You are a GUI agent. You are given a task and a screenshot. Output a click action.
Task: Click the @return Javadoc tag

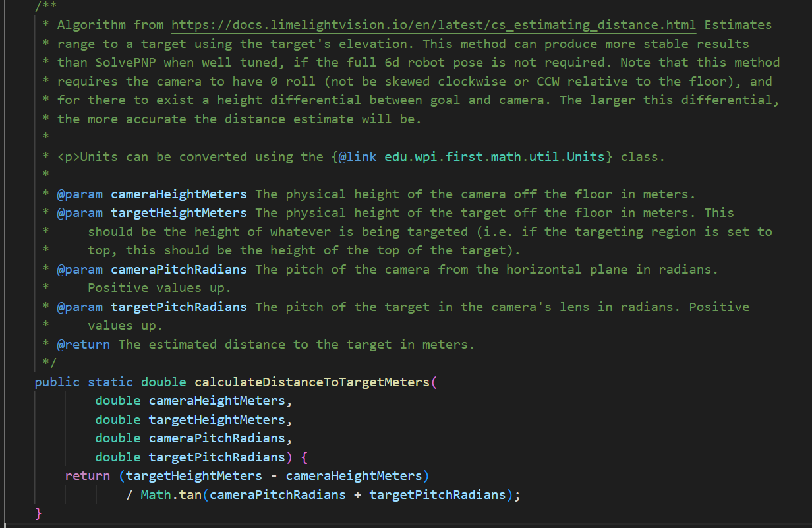click(x=83, y=344)
